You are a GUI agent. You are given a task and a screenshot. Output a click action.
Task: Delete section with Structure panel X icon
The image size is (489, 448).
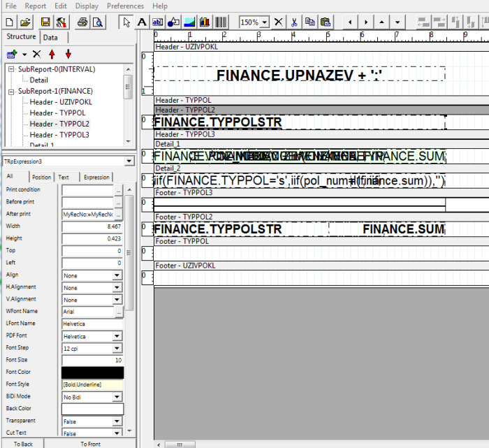(x=37, y=55)
